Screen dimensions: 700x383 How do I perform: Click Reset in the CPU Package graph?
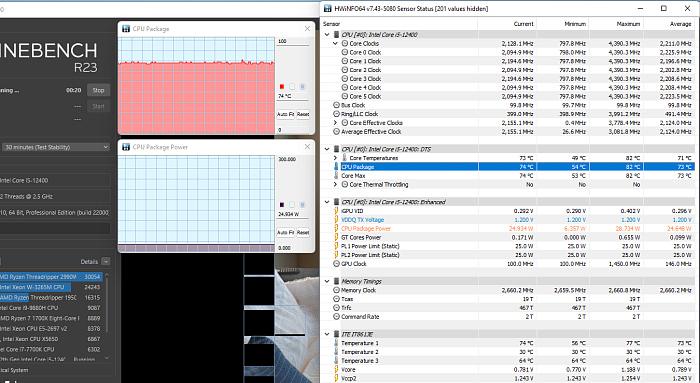click(x=303, y=114)
